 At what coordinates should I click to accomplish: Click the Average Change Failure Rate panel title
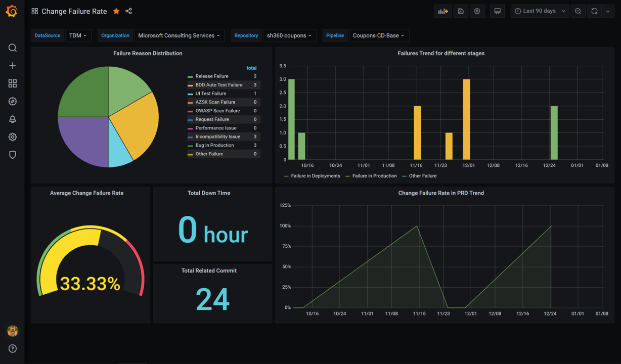coord(86,193)
